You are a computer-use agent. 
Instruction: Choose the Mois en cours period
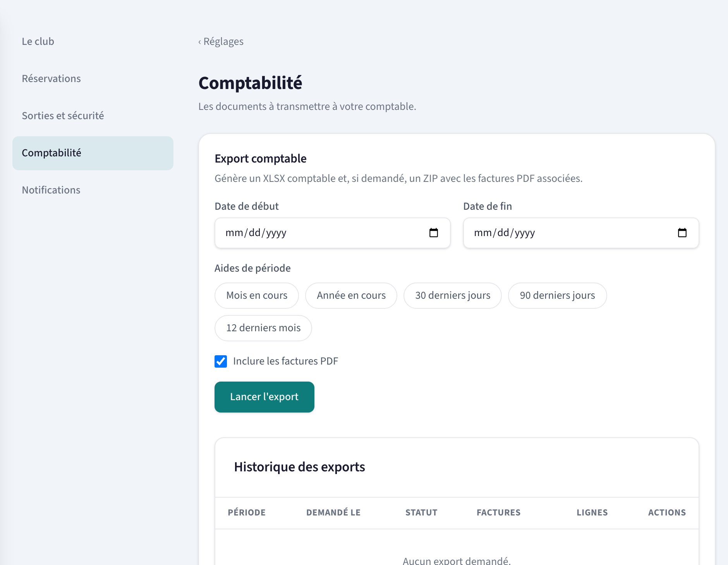pos(257,296)
